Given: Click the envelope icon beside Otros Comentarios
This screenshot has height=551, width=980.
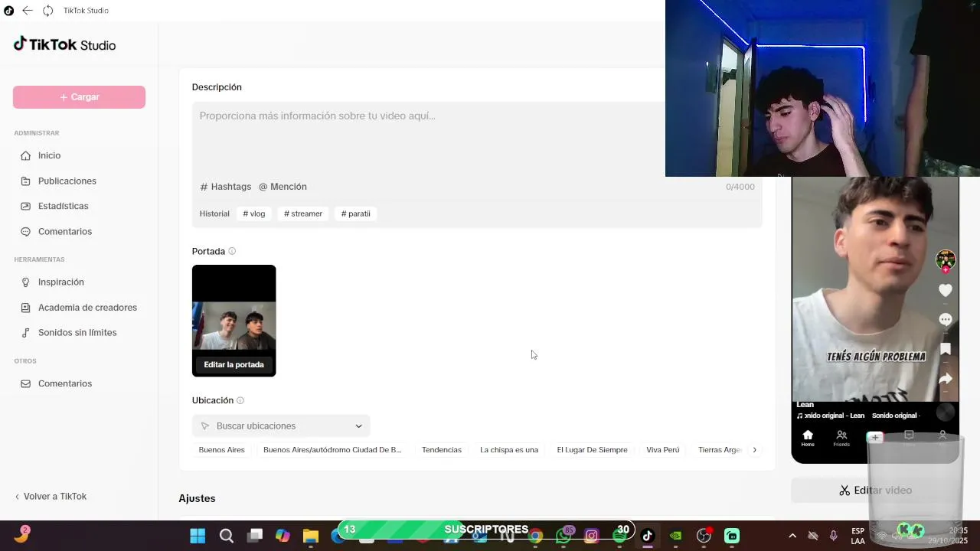Looking at the screenshot, I should point(26,383).
